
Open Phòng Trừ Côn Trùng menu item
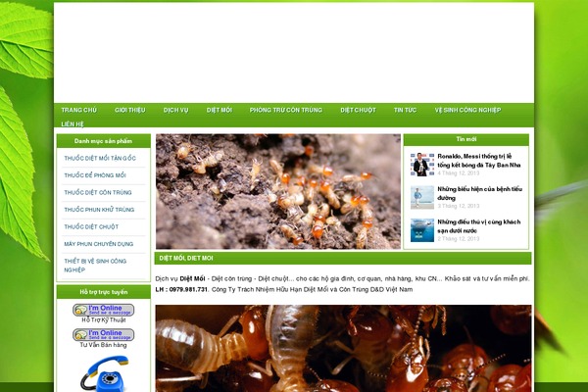tap(286, 110)
